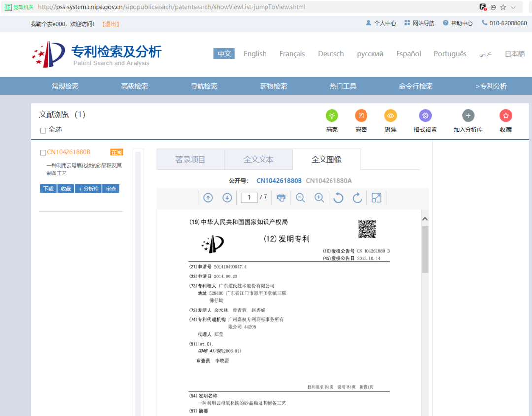Select the checkbox for patent CN104261880B
532x416 pixels.
coord(43,152)
